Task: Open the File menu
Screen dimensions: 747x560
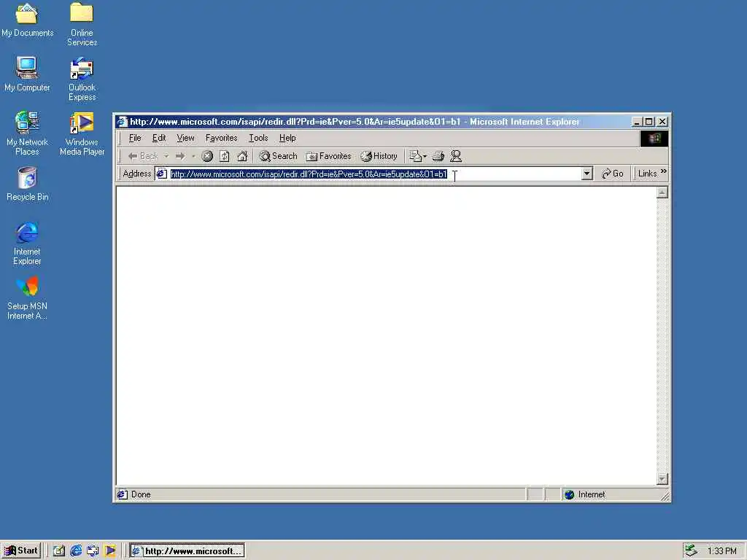Action: [135, 138]
